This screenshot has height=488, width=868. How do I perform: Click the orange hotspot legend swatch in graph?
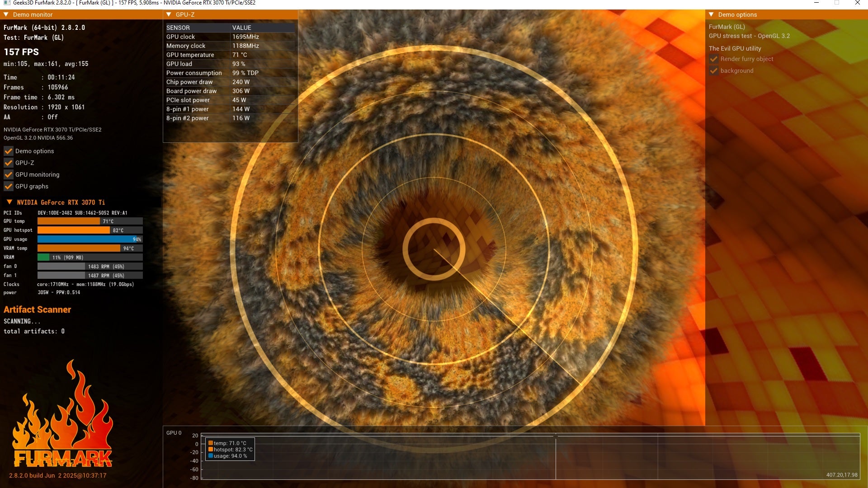[211, 450]
